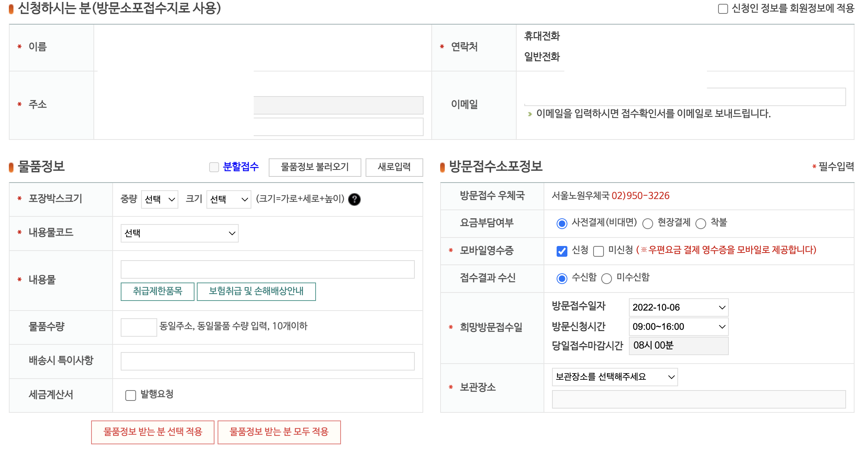
Task: Expand the 내용물코드 selection dropdown
Action: pyautogui.click(x=180, y=233)
